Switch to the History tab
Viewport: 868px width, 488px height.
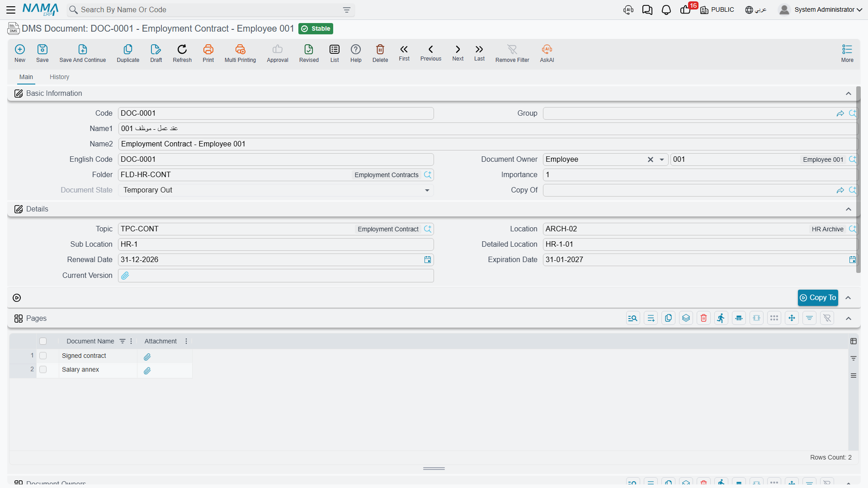59,77
